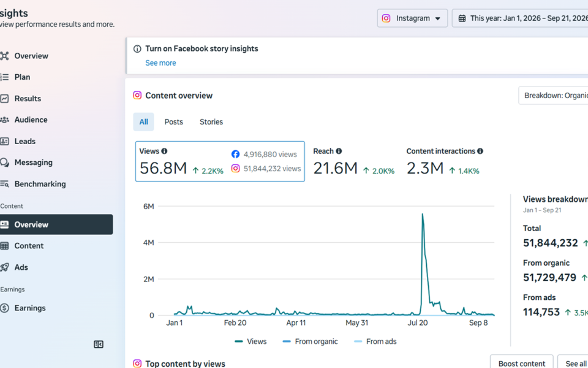
Task: Click the Messaging bubble icon in sidebar
Action: [4, 163]
